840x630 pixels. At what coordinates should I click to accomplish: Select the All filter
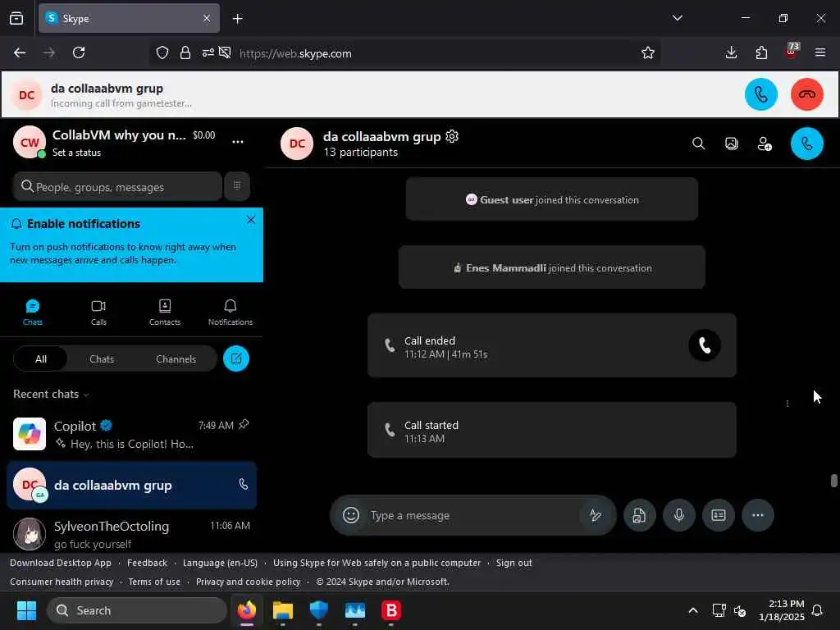(x=41, y=359)
